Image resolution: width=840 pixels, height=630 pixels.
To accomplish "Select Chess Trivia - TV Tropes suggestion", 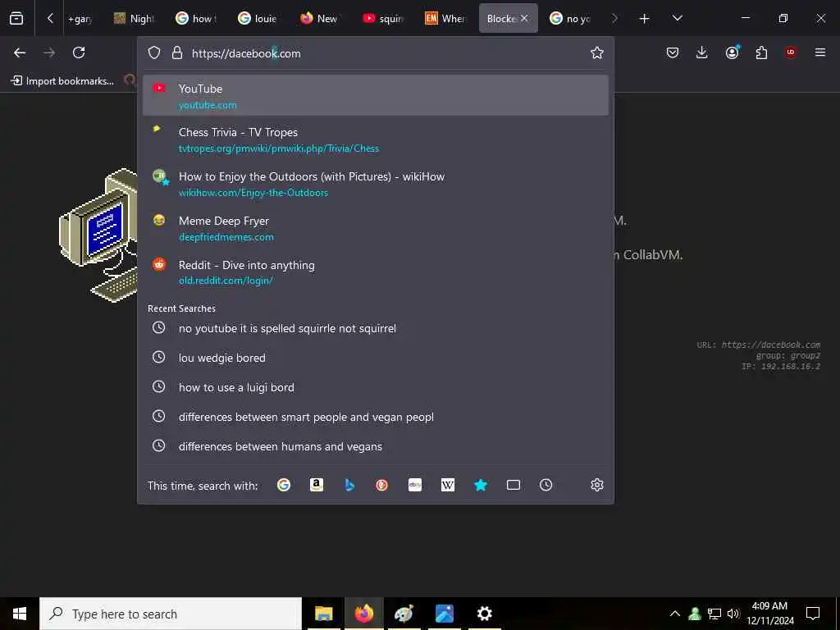I will [x=376, y=139].
